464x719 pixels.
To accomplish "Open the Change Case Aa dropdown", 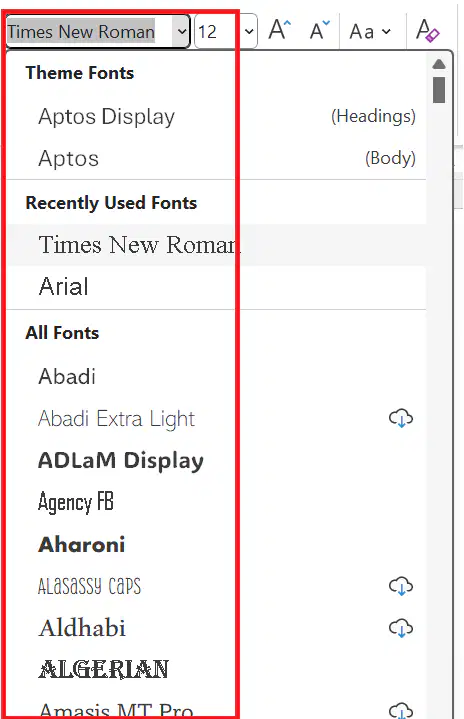I will pyautogui.click(x=370, y=32).
